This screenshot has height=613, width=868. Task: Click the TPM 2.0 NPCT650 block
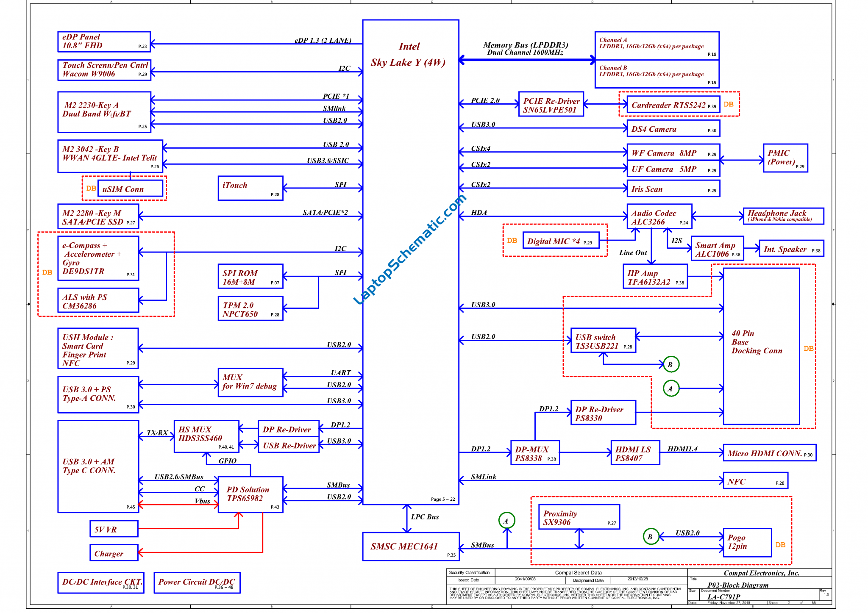(250, 308)
